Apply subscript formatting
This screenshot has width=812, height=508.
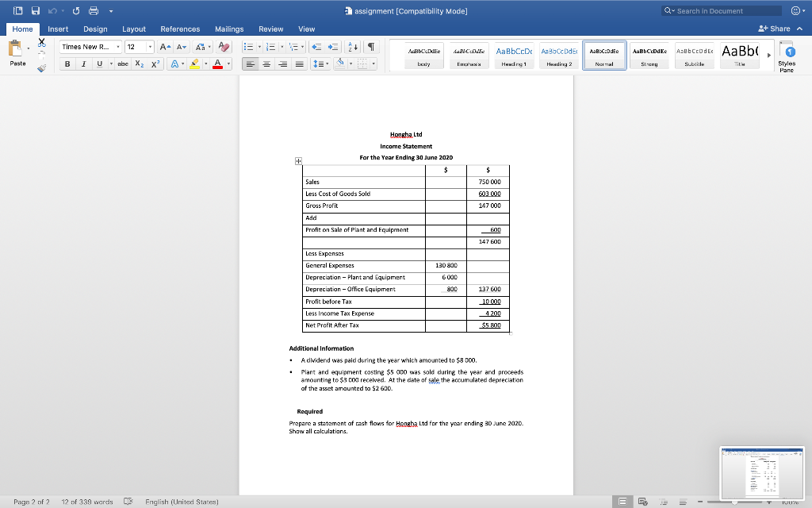tap(140, 63)
